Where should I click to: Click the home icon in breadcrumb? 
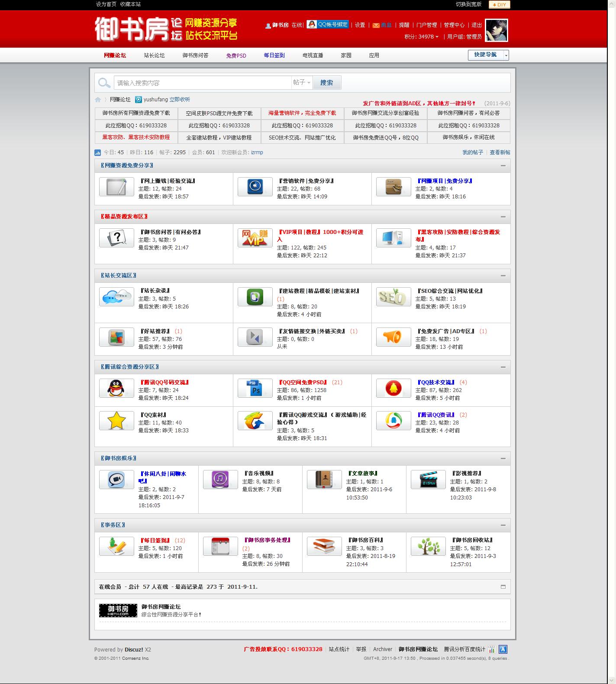tap(98, 100)
